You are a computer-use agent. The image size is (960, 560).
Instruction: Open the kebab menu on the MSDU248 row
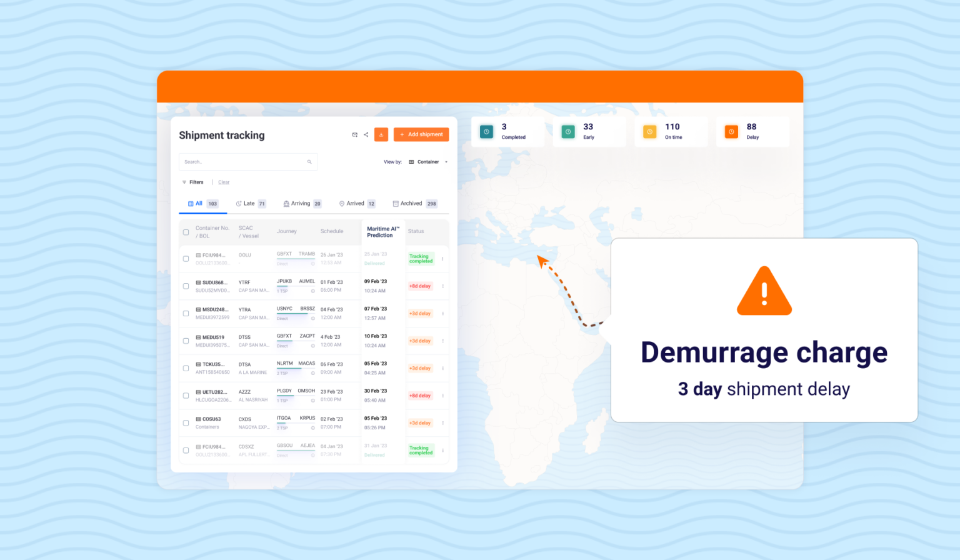click(x=442, y=313)
